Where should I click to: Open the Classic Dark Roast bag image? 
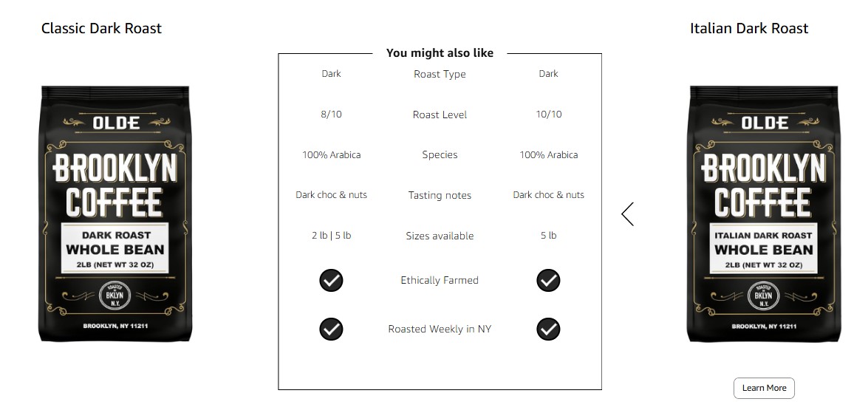click(x=115, y=214)
